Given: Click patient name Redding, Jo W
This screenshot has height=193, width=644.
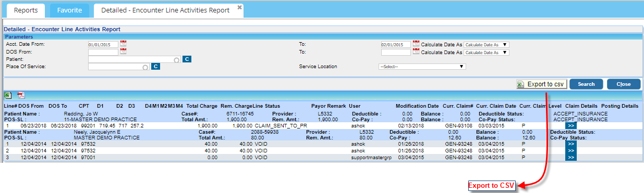Looking at the screenshot, I should click(x=81, y=113).
